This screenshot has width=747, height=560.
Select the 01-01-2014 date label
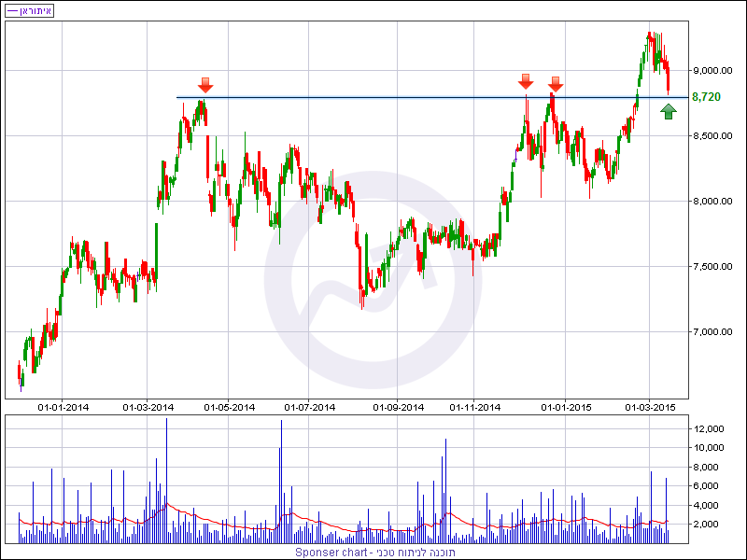tap(63, 407)
